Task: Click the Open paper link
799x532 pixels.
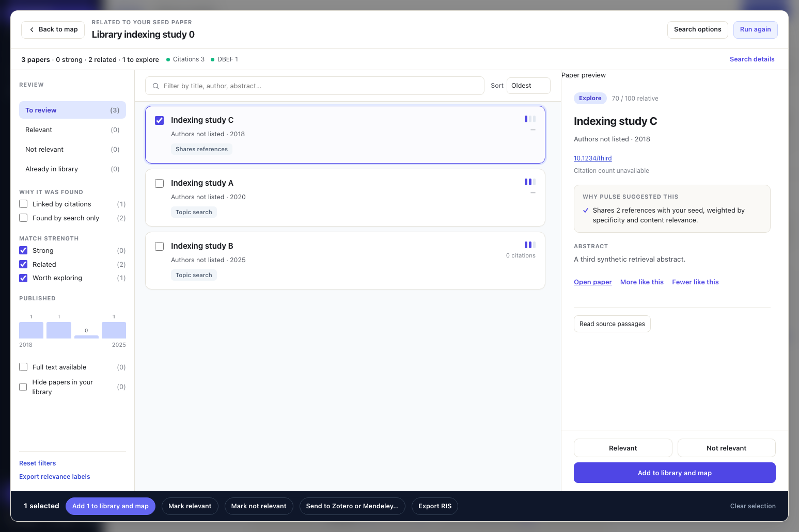Action: click(592, 282)
